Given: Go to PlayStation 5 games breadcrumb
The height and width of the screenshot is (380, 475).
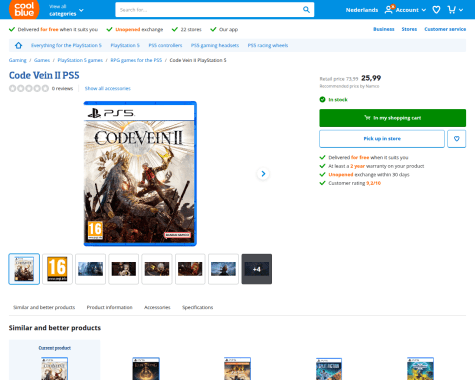Looking at the screenshot, I should pos(80,60).
